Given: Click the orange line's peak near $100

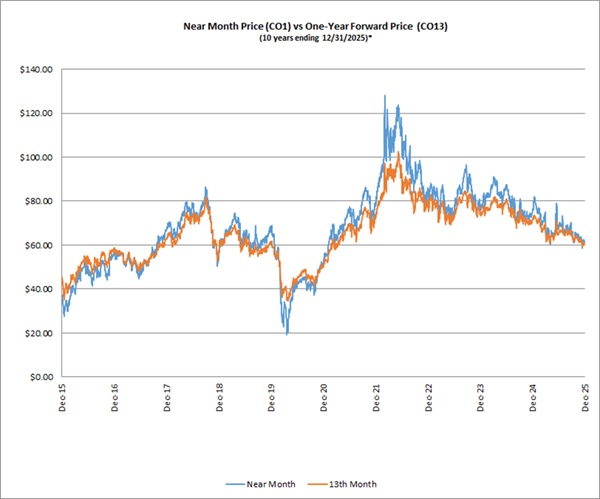Looking at the screenshot, I should pyautogui.click(x=399, y=155).
